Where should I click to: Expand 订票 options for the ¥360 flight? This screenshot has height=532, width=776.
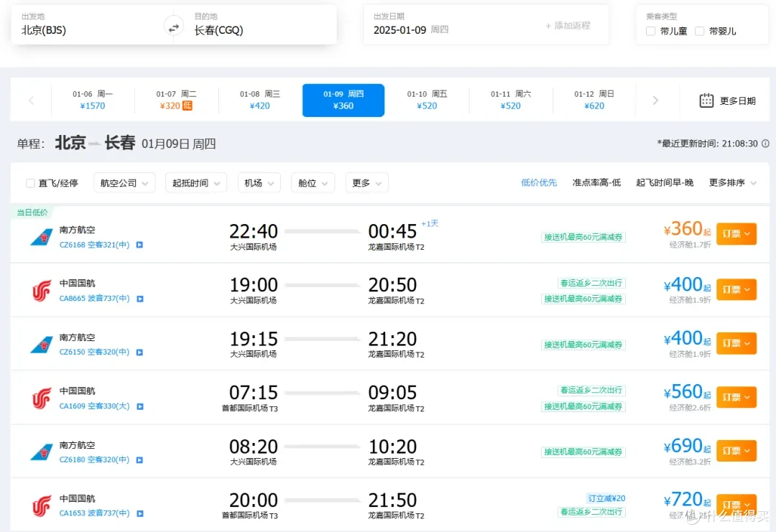tap(736, 233)
